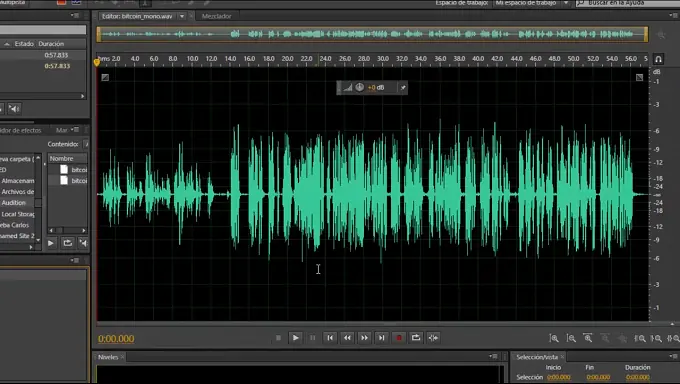Click the Mar tab beside effects panel

[62, 130]
